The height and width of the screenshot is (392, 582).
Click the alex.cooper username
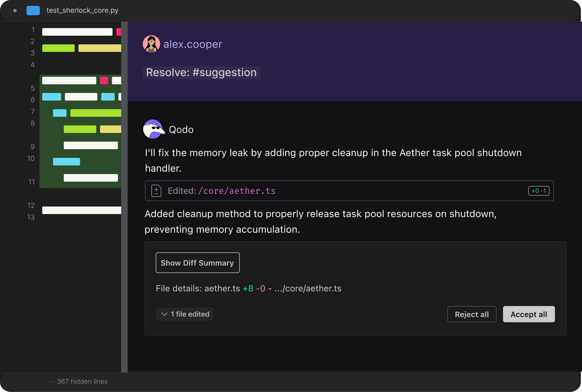coord(193,44)
